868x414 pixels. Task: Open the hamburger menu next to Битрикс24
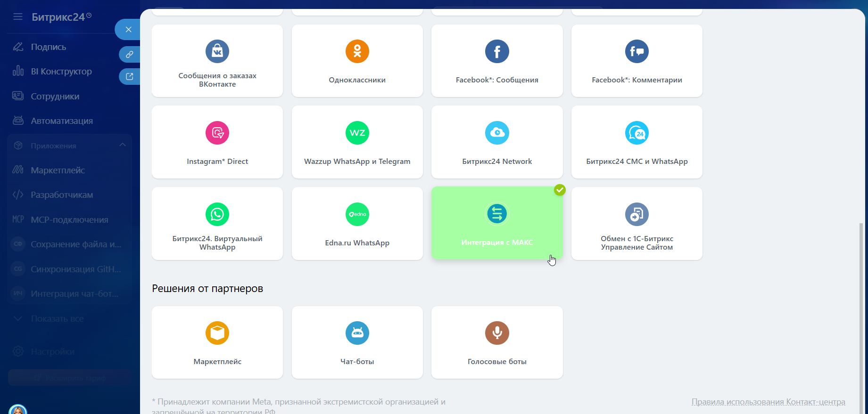pos(18,17)
